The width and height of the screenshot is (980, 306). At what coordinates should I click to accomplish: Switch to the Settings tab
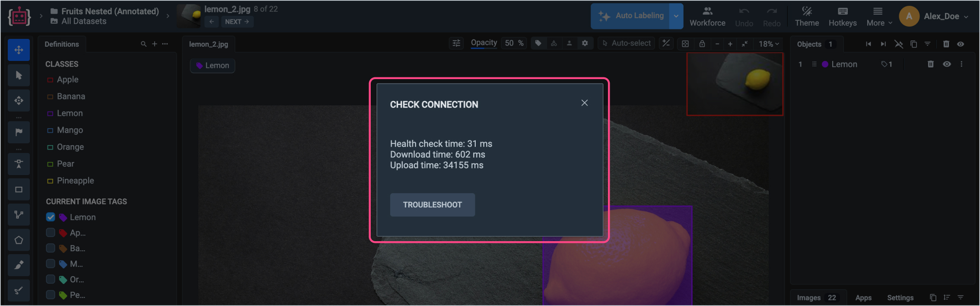pos(900,298)
